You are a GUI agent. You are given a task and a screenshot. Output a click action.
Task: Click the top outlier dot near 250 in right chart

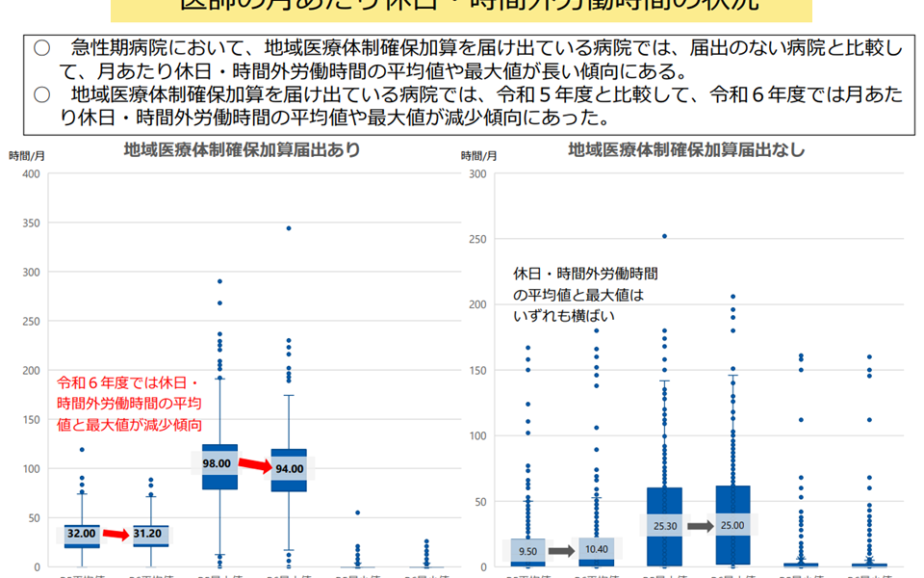coord(663,236)
